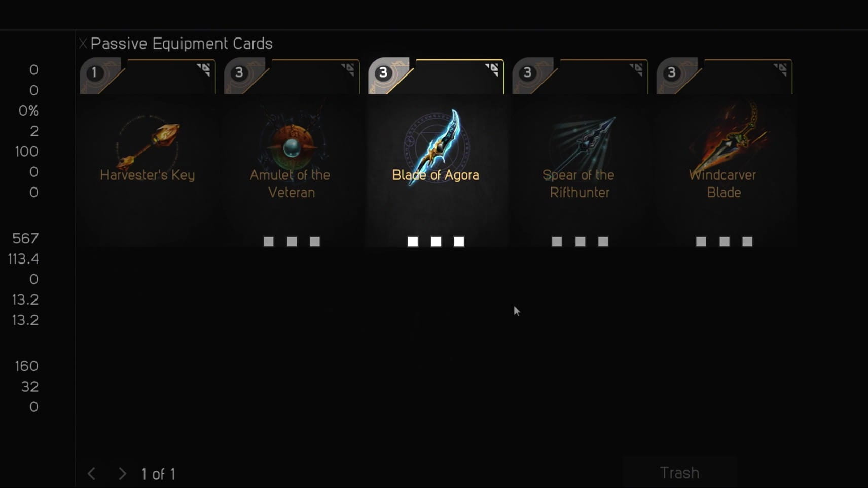
Task: Choose the Spear of the Rifthunter icon
Action: [x=582, y=144]
